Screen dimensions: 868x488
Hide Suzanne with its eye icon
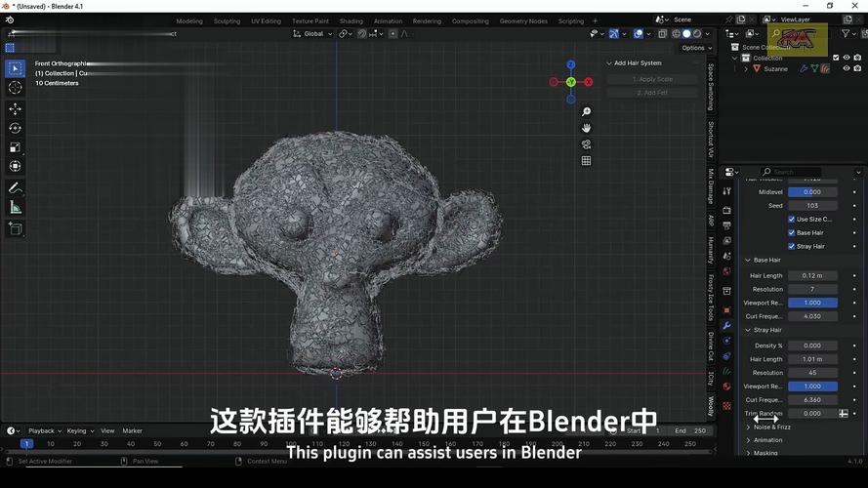[847, 68]
